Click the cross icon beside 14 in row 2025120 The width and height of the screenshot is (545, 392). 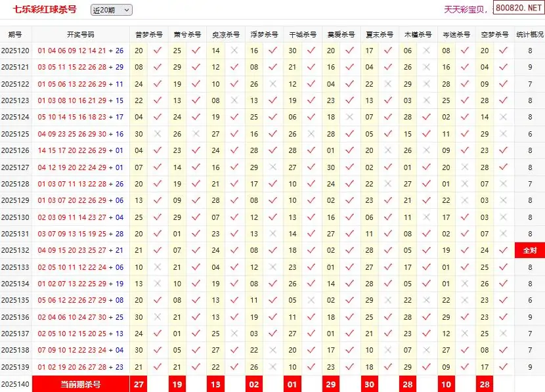(234, 51)
